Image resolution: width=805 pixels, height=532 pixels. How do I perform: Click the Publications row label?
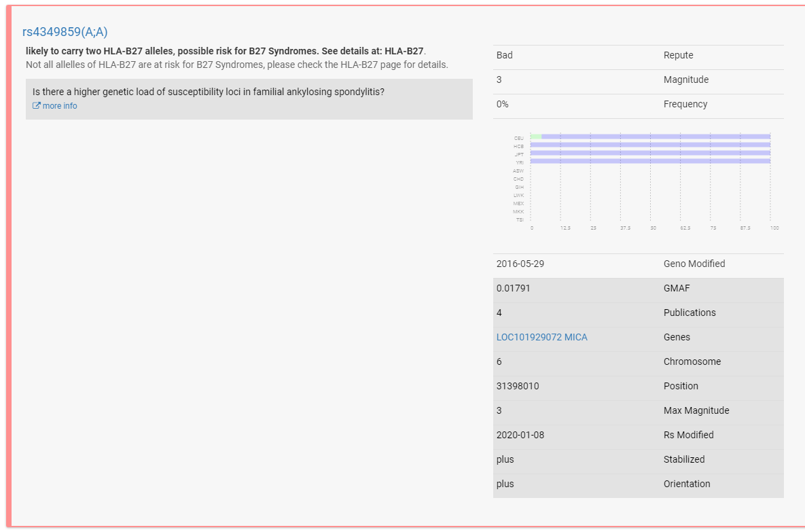coord(689,313)
